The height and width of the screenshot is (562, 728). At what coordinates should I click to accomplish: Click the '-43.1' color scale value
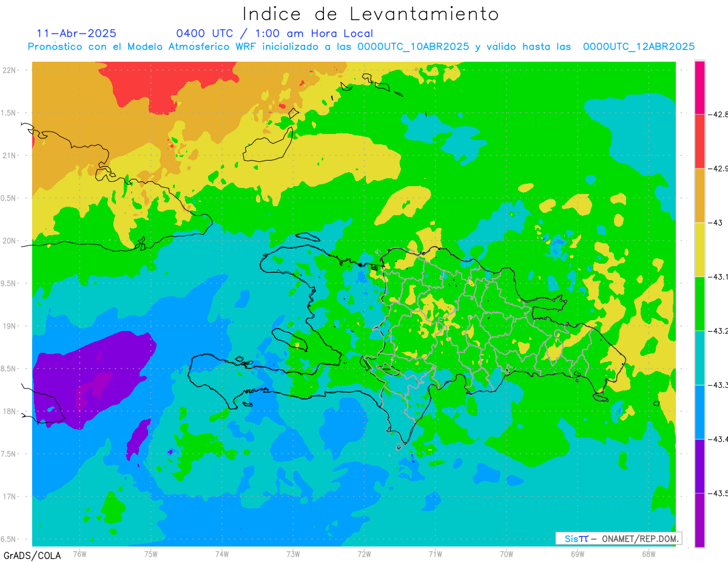coord(720,276)
